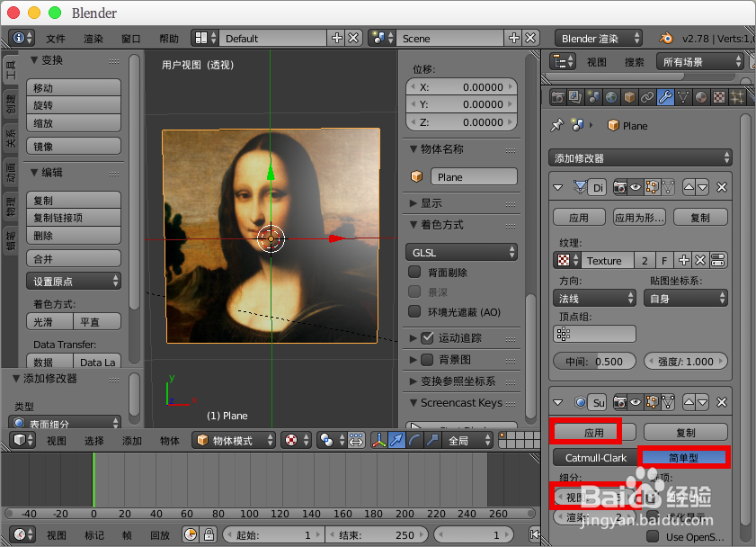Toggle Di modifier viewport eye visibility
Image resolution: width=756 pixels, height=547 pixels.
636,187
